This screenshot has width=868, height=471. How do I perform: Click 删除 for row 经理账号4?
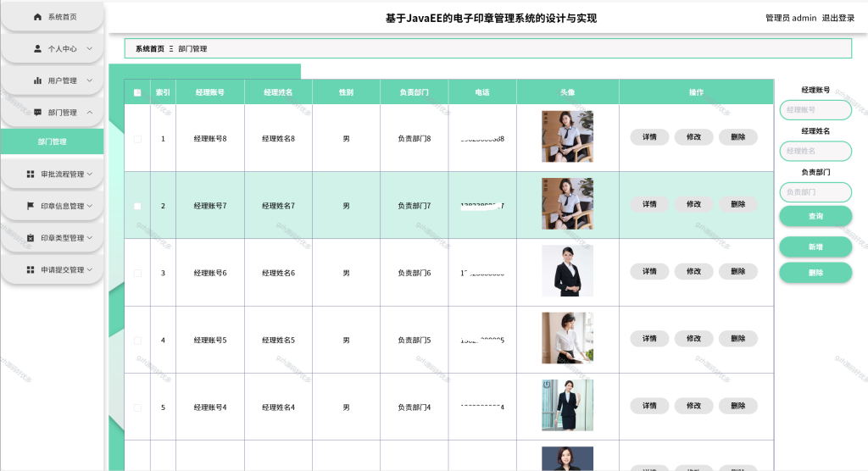738,407
